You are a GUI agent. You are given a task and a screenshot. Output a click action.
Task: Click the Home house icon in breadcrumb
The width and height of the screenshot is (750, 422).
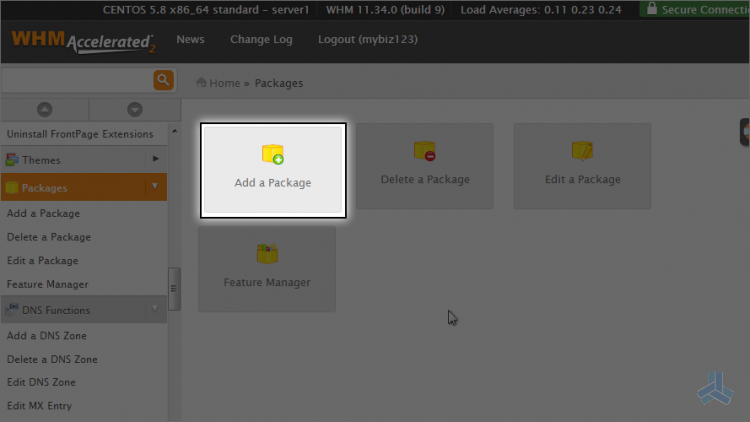tap(201, 82)
